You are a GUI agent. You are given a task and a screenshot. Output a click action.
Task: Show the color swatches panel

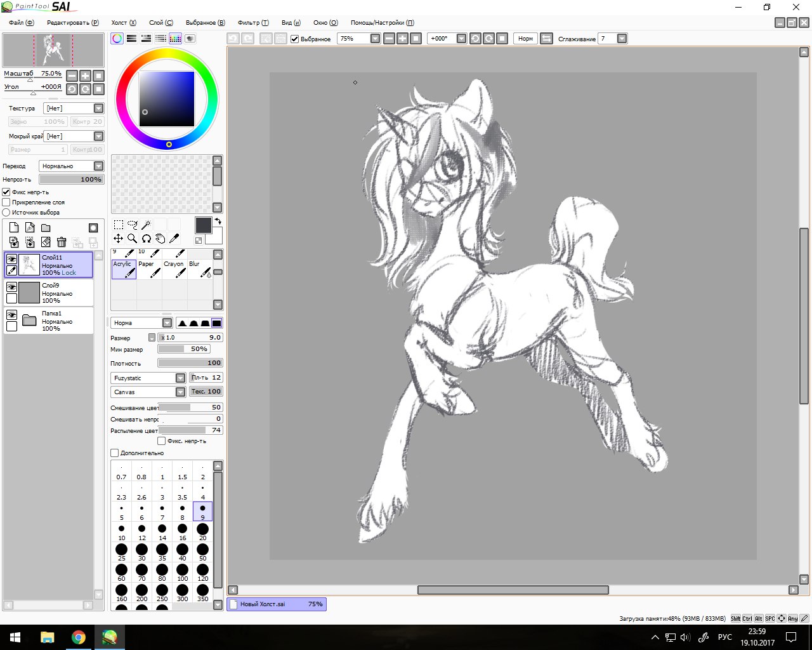176,39
